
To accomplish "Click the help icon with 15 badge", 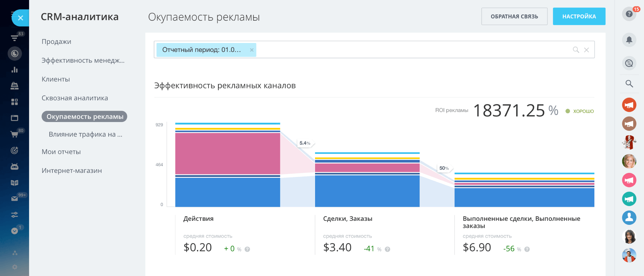I will pyautogui.click(x=629, y=14).
